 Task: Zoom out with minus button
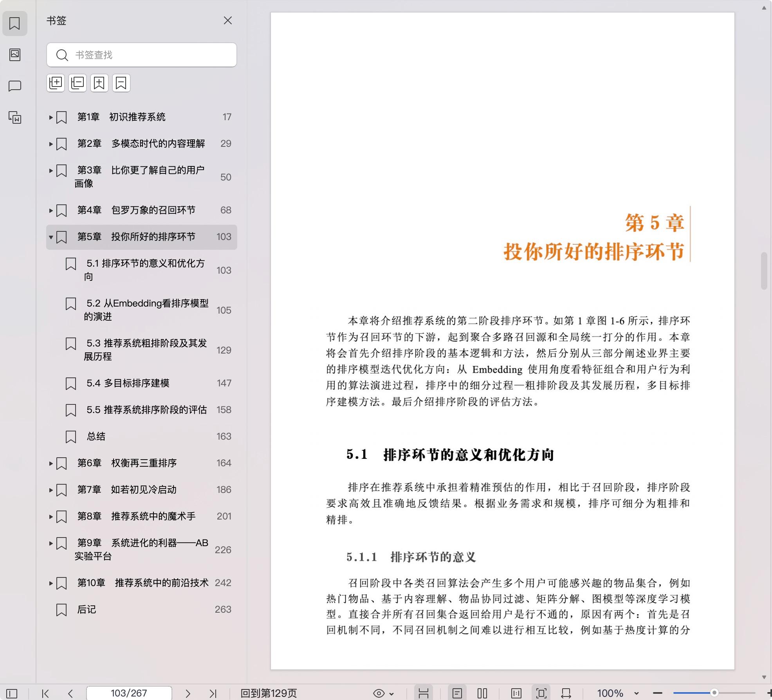(x=658, y=693)
